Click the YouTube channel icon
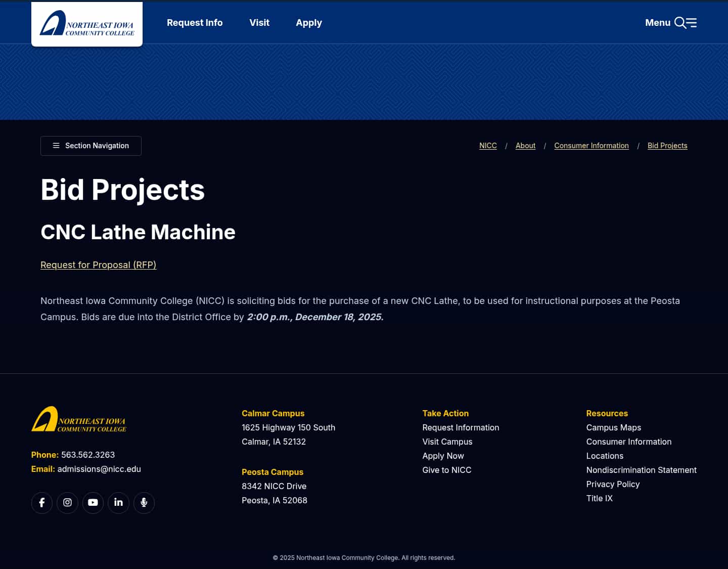The height and width of the screenshot is (569, 728). click(93, 502)
